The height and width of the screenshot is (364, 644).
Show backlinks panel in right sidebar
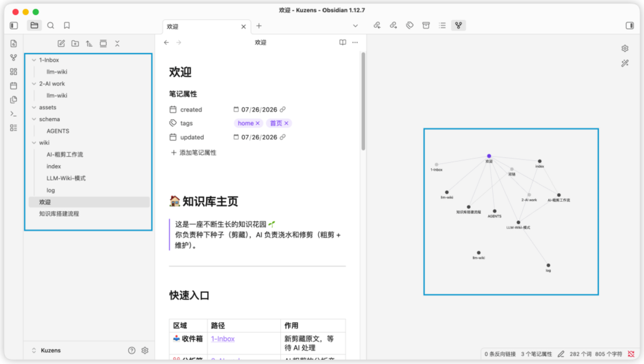click(377, 25)
